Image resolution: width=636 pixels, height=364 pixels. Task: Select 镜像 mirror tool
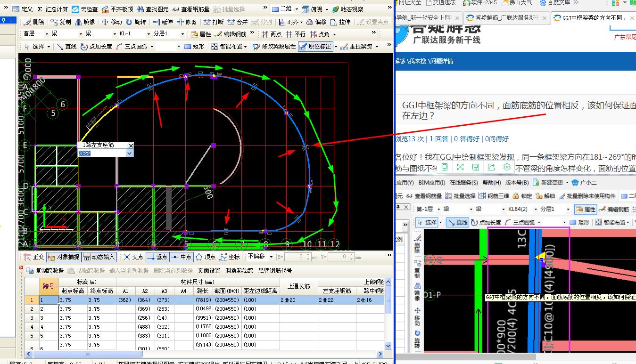(x=85, y=22)
